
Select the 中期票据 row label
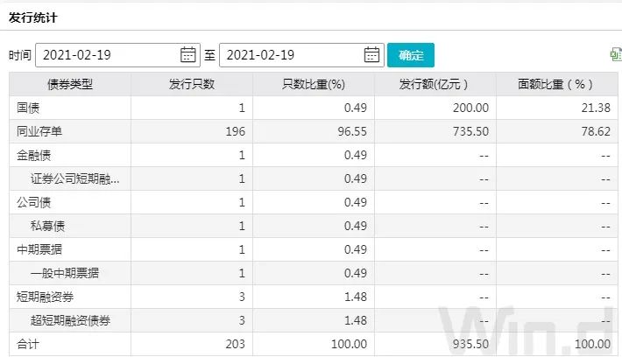39,249
